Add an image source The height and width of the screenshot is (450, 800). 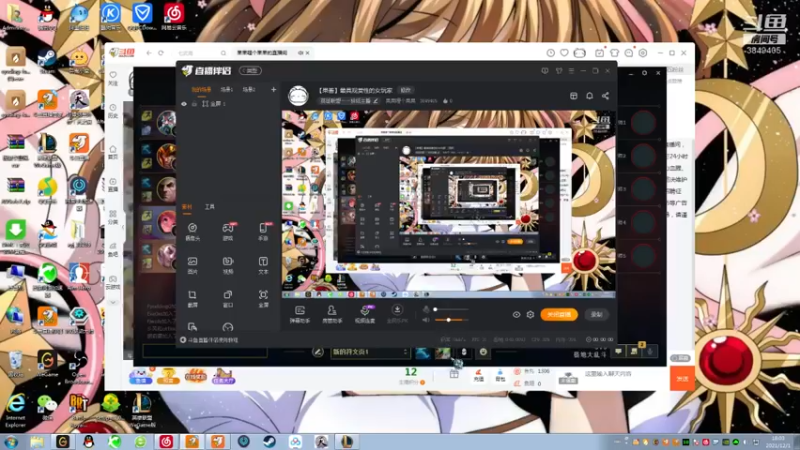pyautogui.click(x=192, y=265)
